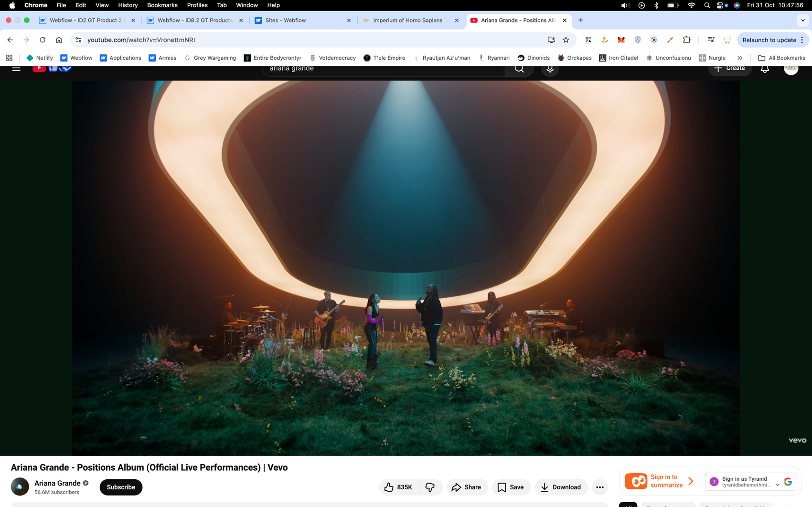
Task: Open the Wi-Fi status menu
Action: pyautogui.click(x=691, y=5)
